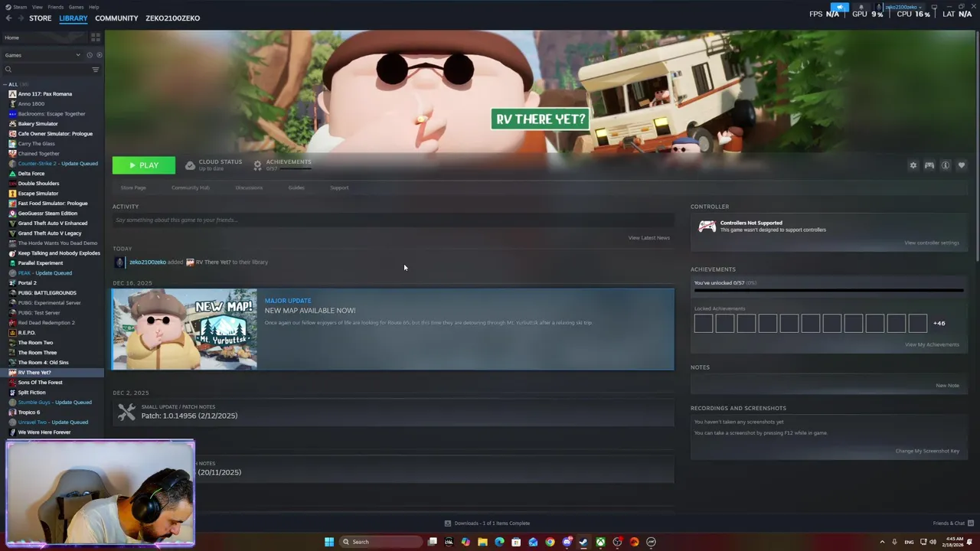Viewport: 980px width, 551px height.
Task: Create a New Note
Action: (948, 386)
